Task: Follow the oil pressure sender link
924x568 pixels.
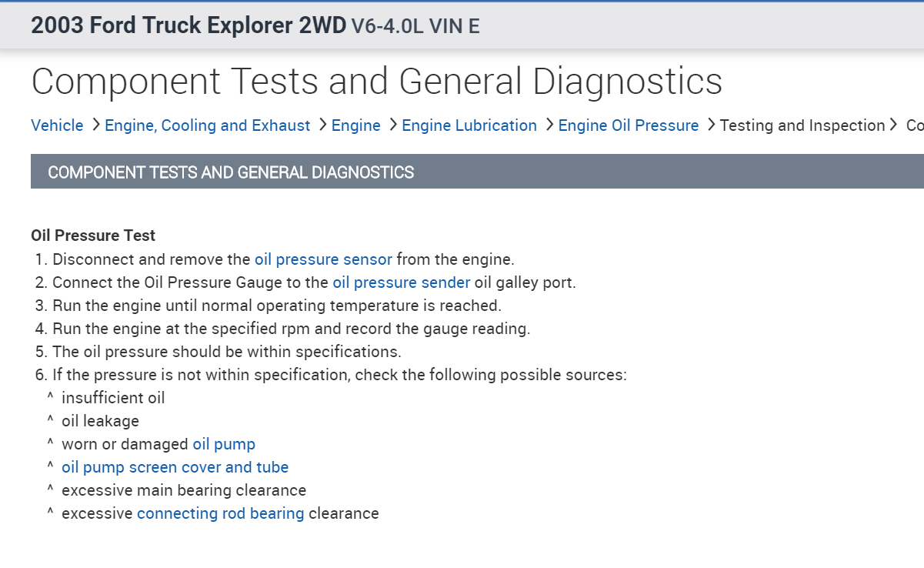Action: [401, 282]
